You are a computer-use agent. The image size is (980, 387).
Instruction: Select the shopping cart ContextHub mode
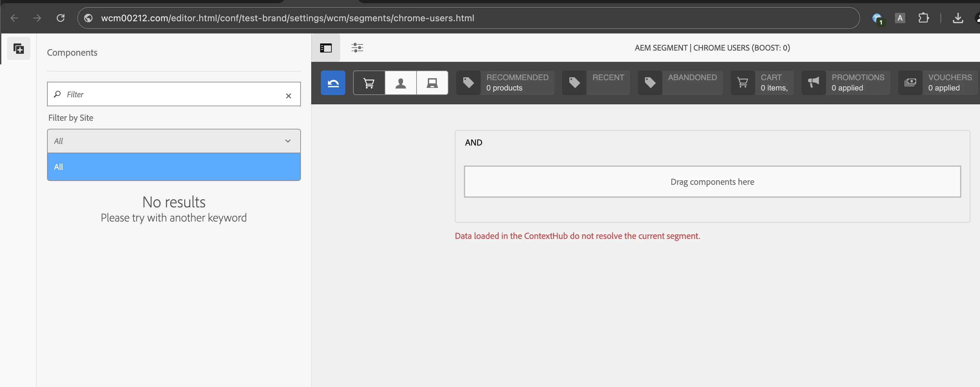point(369,83)
